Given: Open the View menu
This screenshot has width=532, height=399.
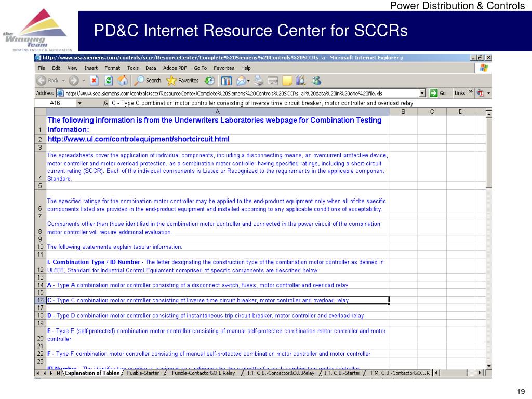Looking at the screenshot, I should pyautogui.click(x=72, y=68).
